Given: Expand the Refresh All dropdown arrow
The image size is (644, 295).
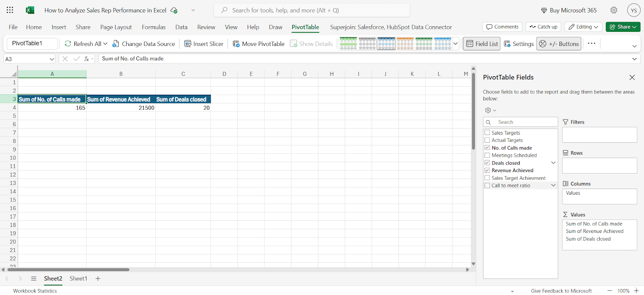Looking at the screenshot, I should [x=105, y=44].
